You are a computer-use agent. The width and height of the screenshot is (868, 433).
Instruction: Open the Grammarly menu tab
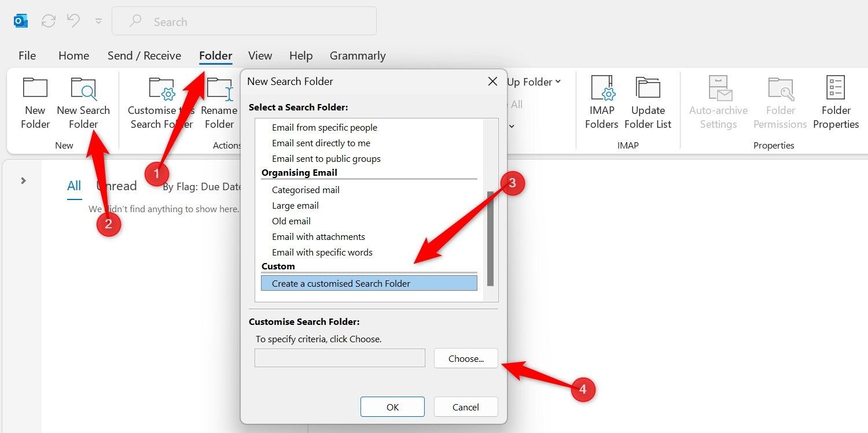[x=357, y=55]
